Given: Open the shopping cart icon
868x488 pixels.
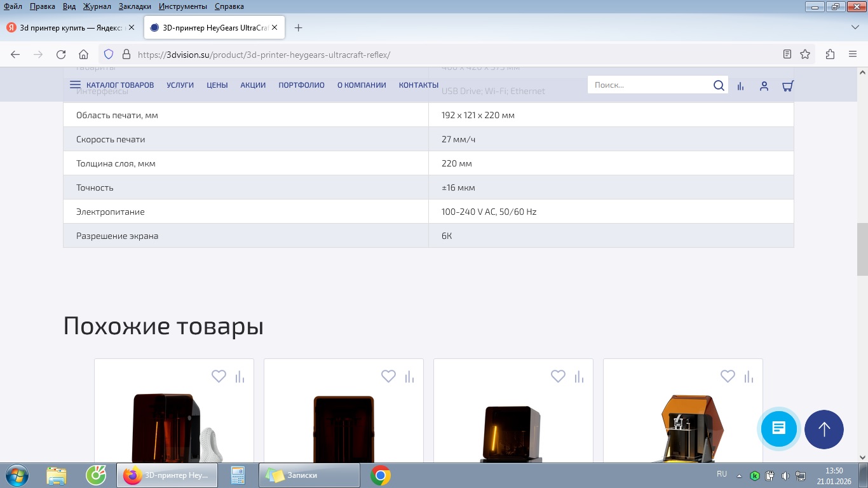Looking at the screenshot, I should [x=788, y=86].
